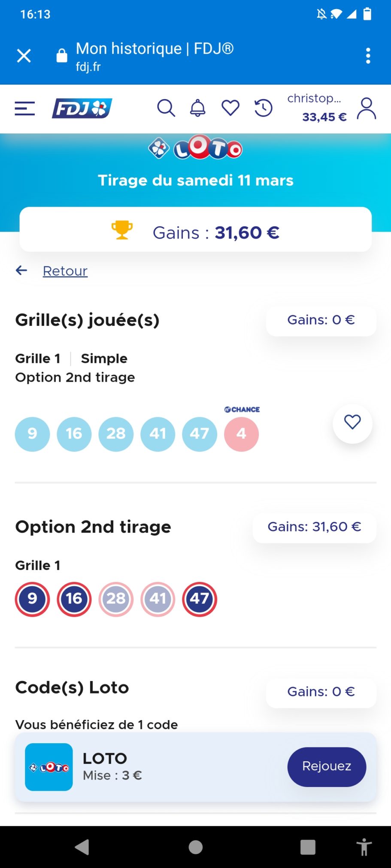Viewport: 391px width, 868px height.
Task: Tap the FDJ logo
Action: tap(82, 108)
